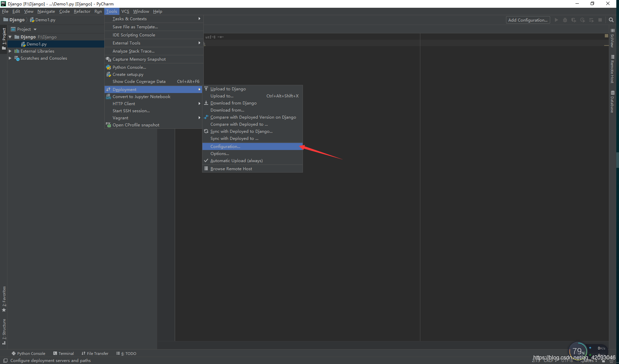The image size is (619, 364).
Task: Open the Help menu
Action: pos(158,11)
